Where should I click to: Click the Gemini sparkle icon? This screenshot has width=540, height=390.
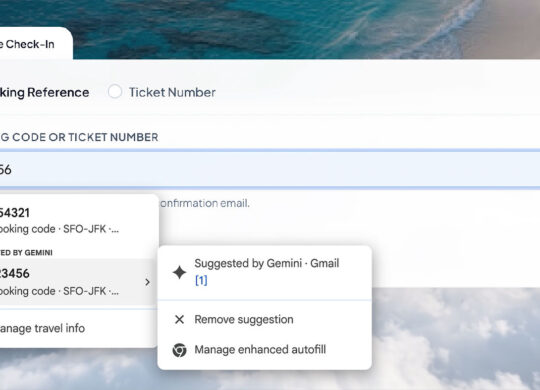pyautogui.click(x=179, y=272)
